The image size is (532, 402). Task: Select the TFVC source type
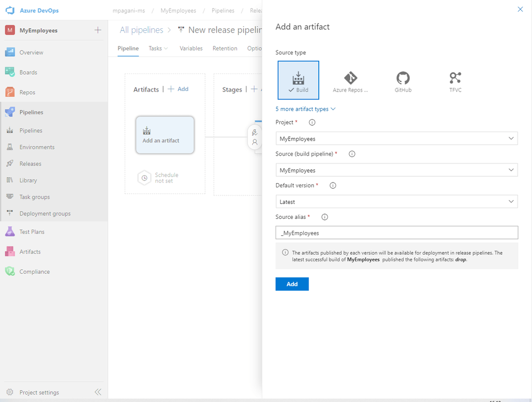pyautogui.click(x=455, y=81)
